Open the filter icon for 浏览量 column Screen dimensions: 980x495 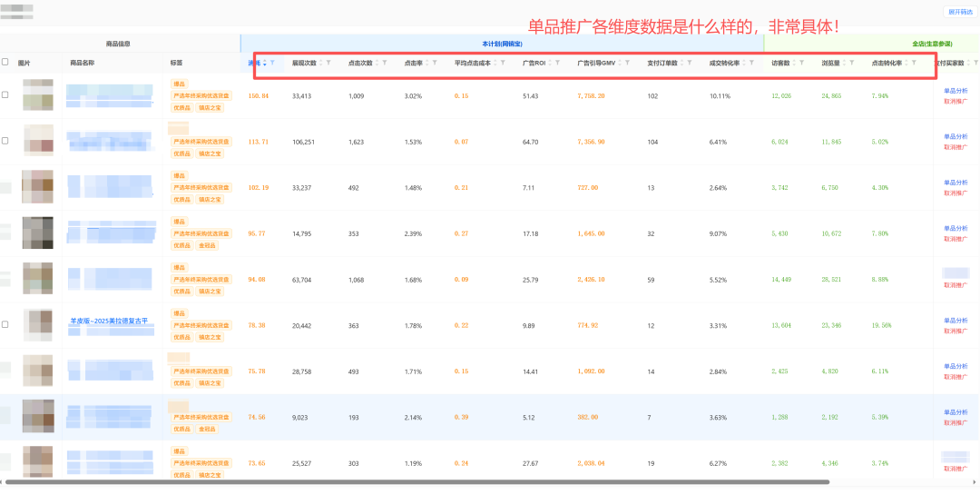(851, 63)
